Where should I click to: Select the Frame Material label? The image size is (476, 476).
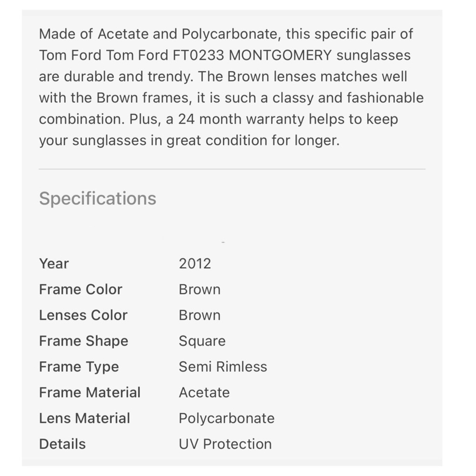90,393
